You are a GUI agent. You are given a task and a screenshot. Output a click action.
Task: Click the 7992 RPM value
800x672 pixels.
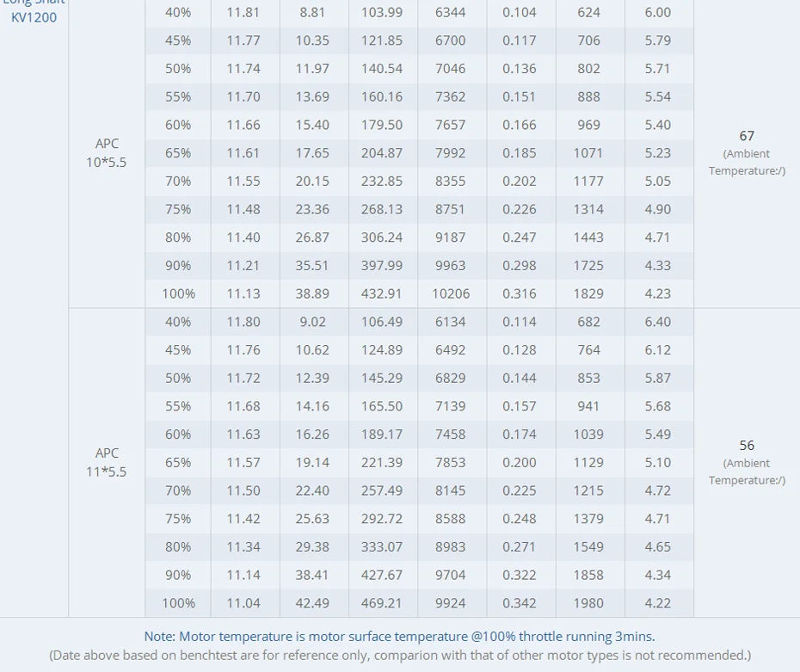pyautogui.click(x=451, y=153)
